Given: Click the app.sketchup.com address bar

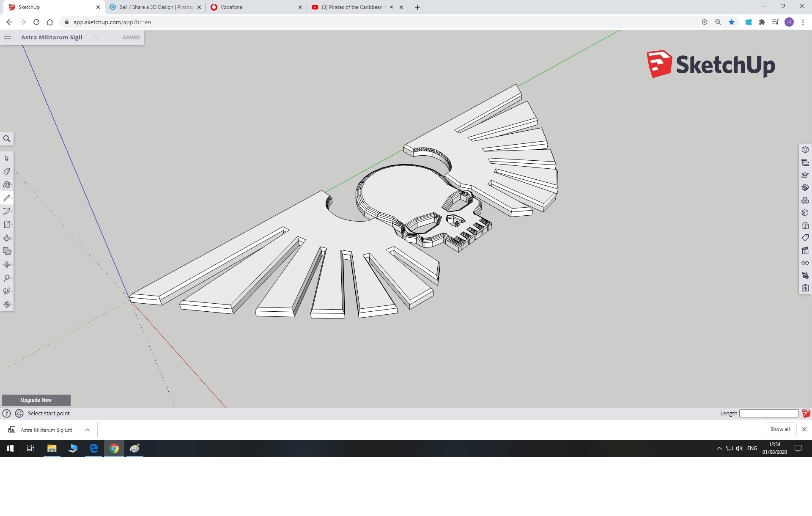Looking at the screenshot, I should [381, 22].
